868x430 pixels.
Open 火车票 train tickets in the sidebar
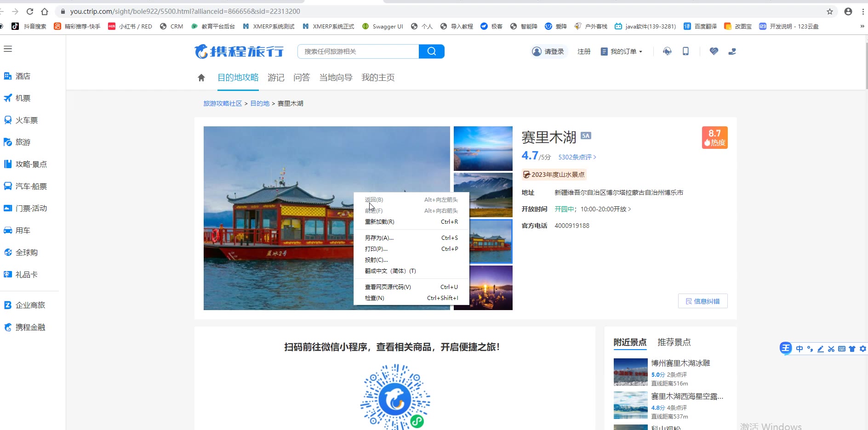[21, 120]
